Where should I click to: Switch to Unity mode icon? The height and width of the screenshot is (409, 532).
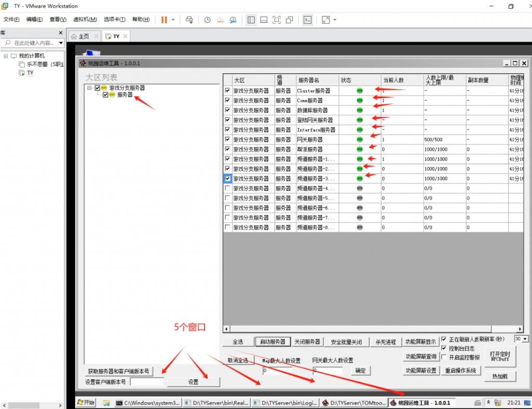click(x=289, y=20)
